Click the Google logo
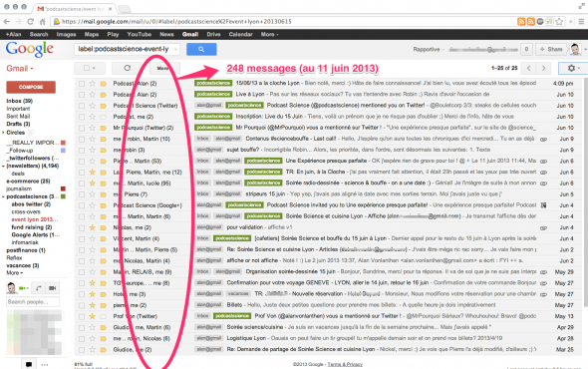 30,49
